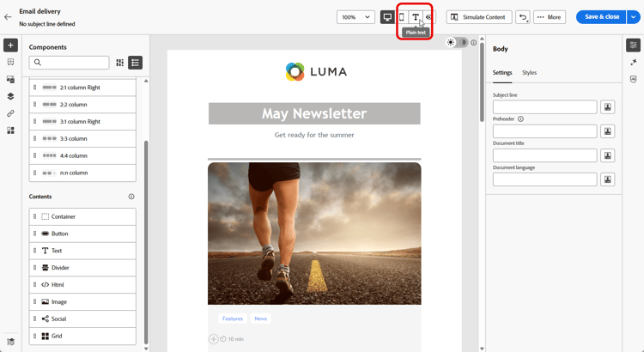Select the Text content component

(82, 251)
